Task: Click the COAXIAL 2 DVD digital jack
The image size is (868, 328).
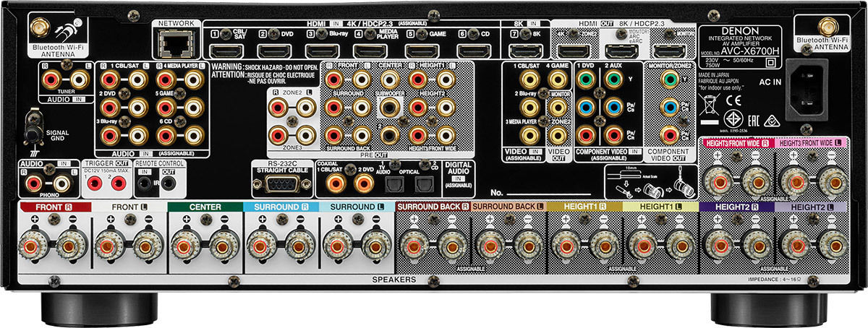Action: pyautogui.click(x=364, y=184)
